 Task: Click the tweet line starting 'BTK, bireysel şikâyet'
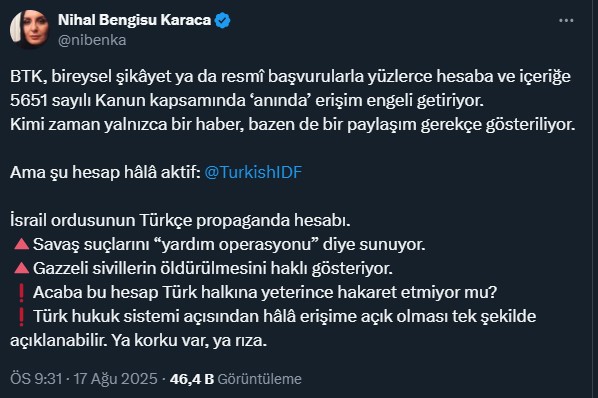click(x=290, y=77)
